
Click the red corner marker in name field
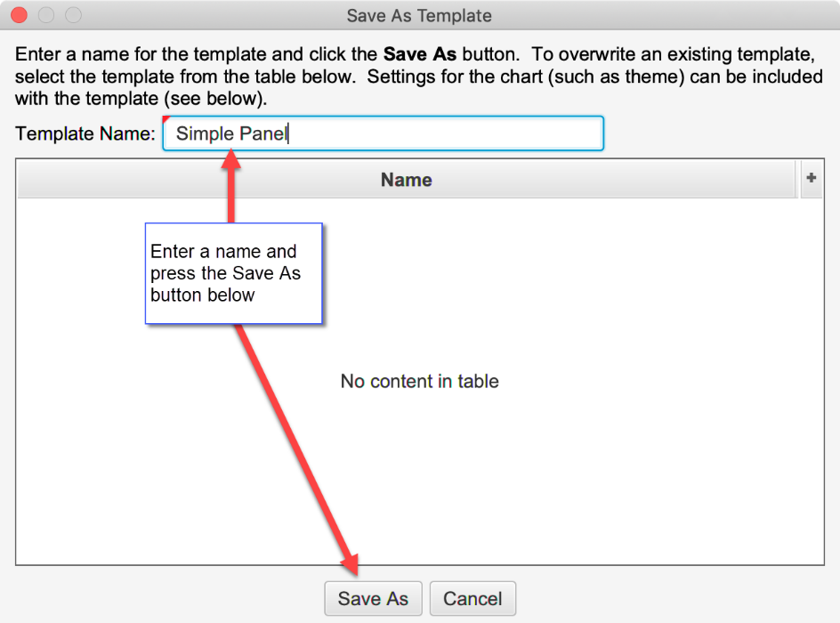pyautogui.click(x=166, y=119)
